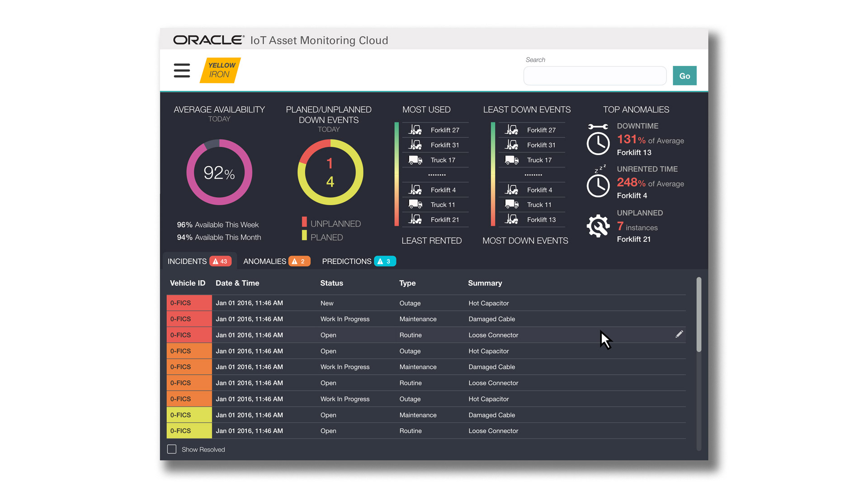Click the yellow Planned legend swatch

click(304, 235)
